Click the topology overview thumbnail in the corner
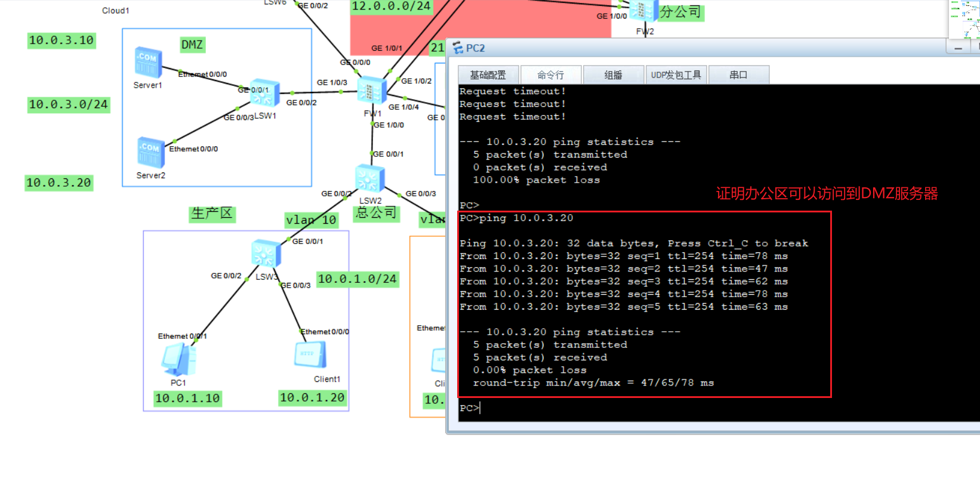This screenshot has height=503, width=980. (x=964, y=19)
